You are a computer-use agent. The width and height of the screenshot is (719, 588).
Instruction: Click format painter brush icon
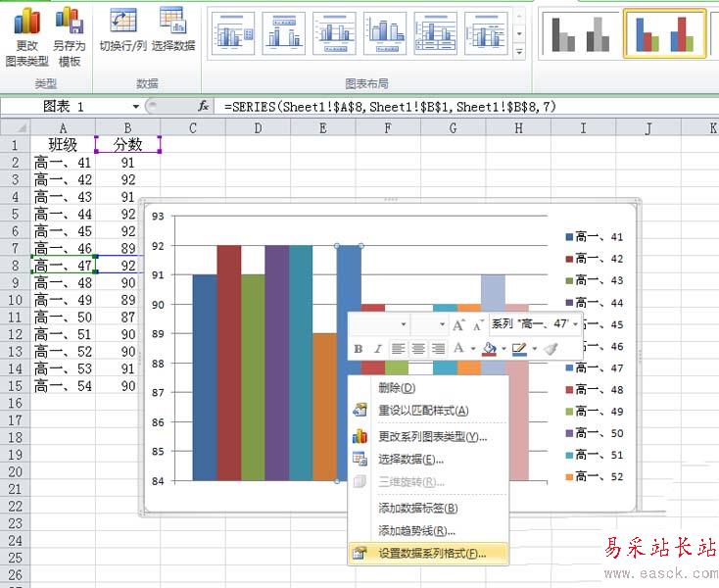point(551,349)
